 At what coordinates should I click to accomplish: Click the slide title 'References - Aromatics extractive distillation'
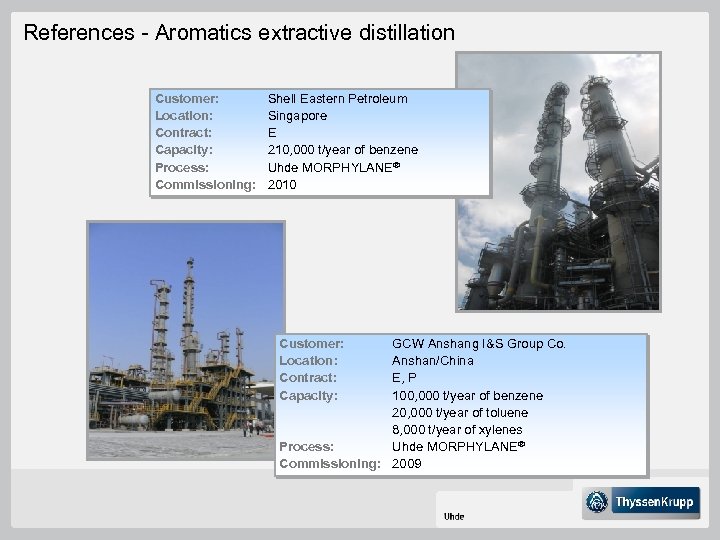coord(239,33)
